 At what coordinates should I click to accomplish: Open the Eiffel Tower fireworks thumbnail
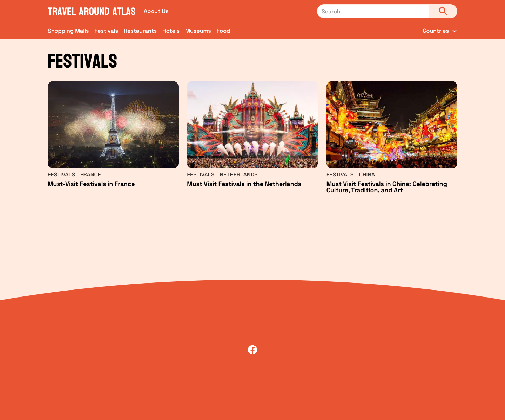pyautogui.click(x=113, y=125)
